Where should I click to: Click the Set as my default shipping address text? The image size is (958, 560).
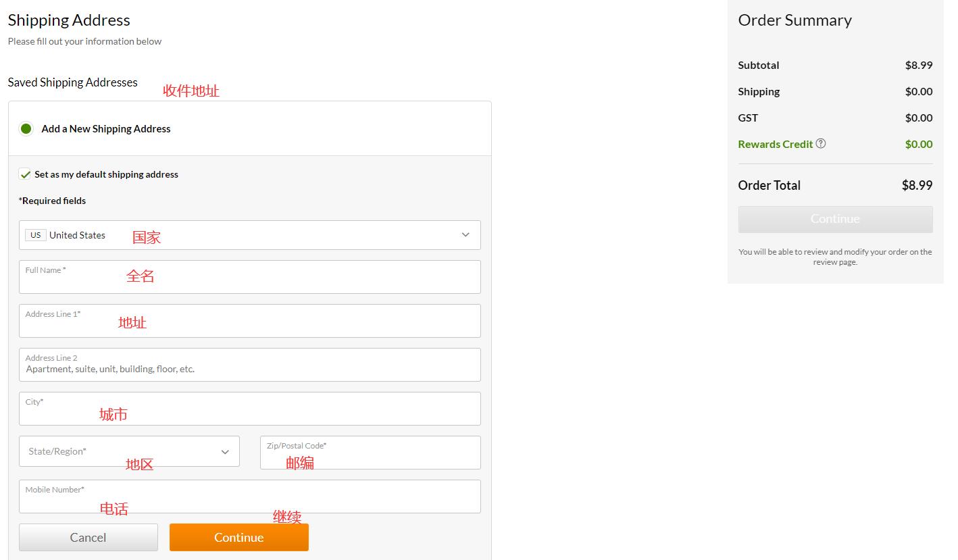pyautogui.click(x=106, y=174)
